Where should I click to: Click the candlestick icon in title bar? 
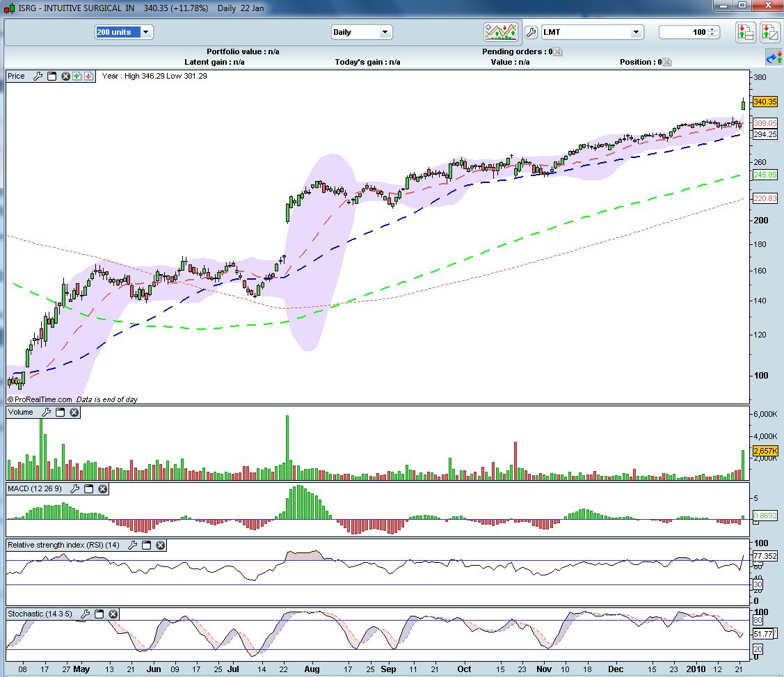tap(9, 8)
